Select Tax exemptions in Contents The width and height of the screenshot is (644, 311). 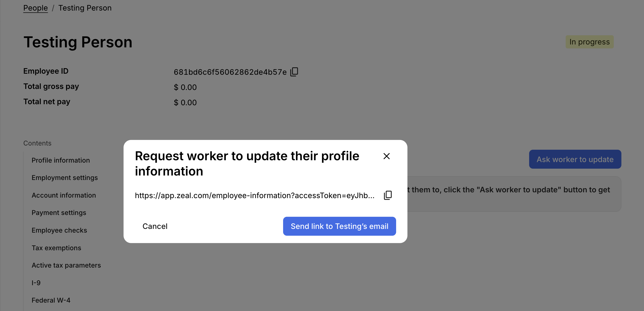(x=57, y=248)
